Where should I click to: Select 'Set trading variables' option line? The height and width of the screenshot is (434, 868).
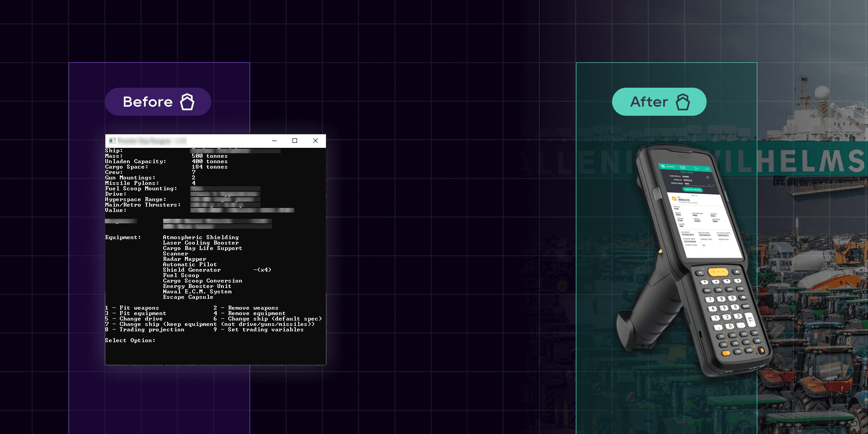coord(259,330)
